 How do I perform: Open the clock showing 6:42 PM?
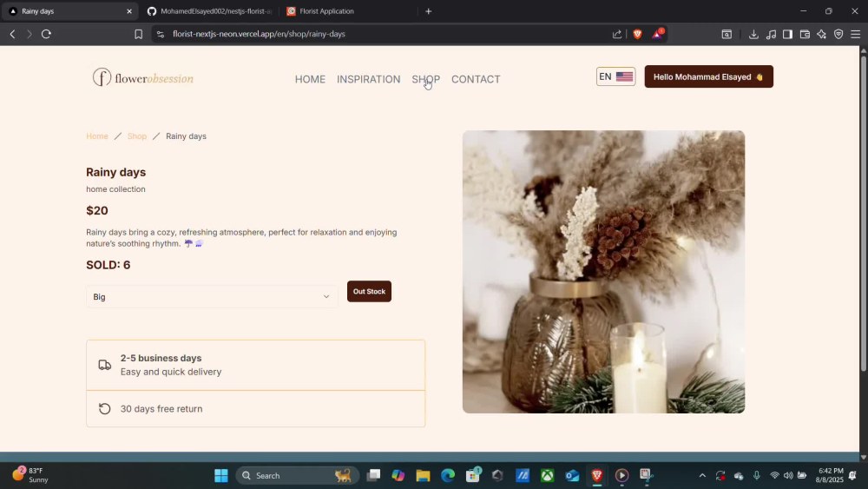829,475
